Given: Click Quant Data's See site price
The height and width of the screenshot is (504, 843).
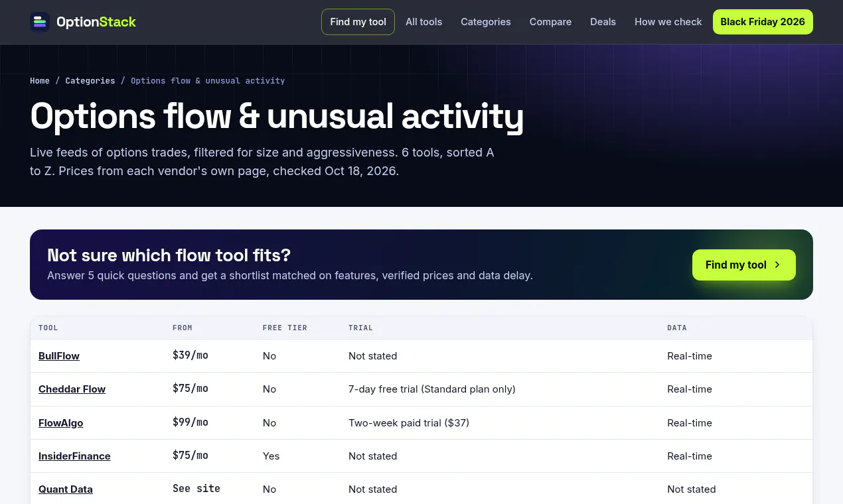Looking at the screenshot, I should tap(196, 489).
